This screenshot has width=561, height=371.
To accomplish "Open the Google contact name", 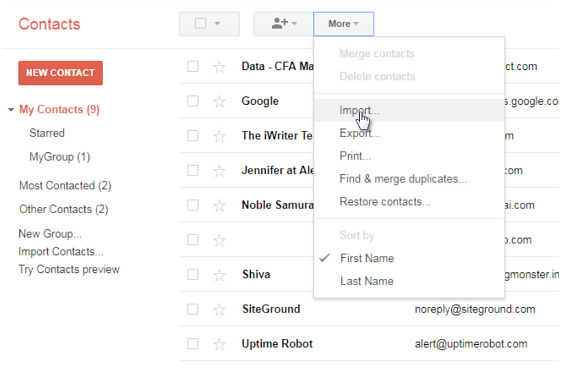I will coord(260,101).
